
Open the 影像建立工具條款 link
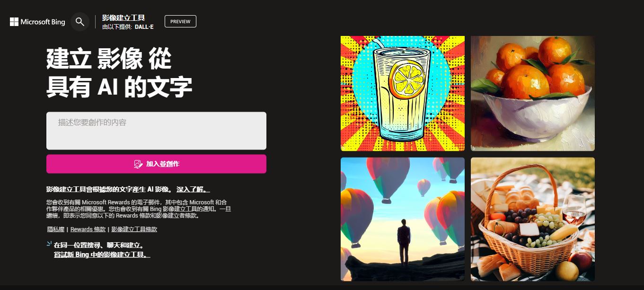tap(134, 229)
